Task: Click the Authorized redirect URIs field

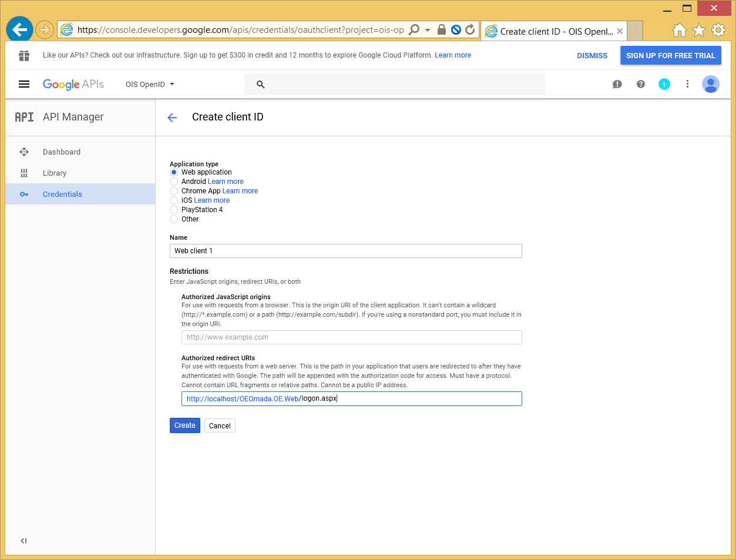Action: point(352,399)
